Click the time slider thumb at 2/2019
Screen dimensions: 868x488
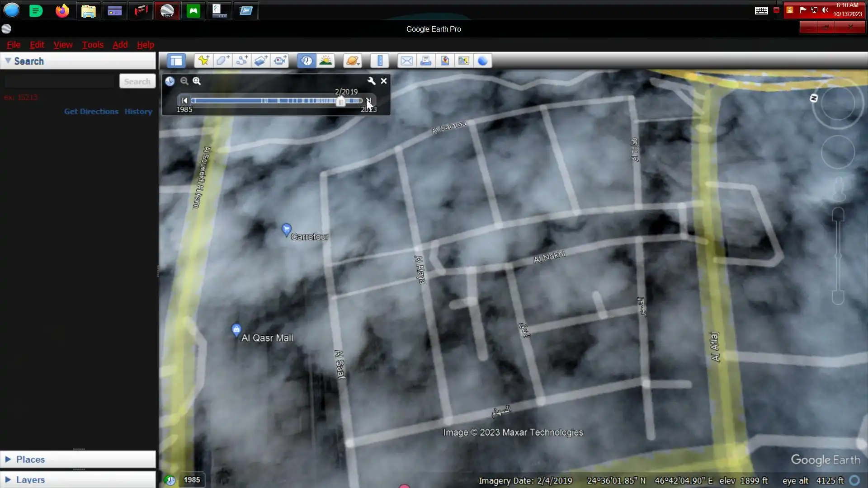point(340,101)
